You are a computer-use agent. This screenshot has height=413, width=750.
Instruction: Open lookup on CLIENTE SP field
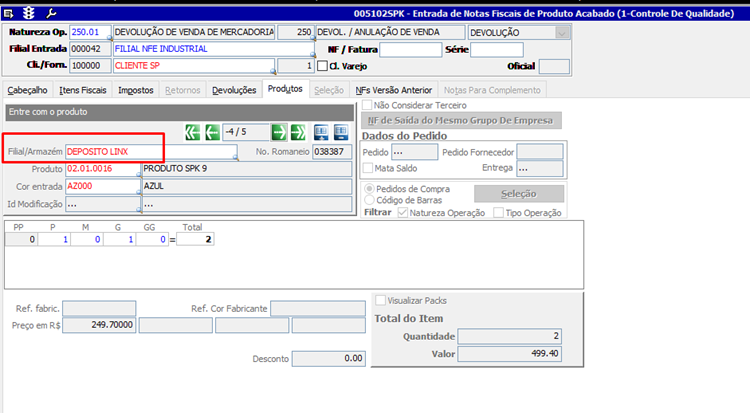pyautogui.click(x=273, y=71)
